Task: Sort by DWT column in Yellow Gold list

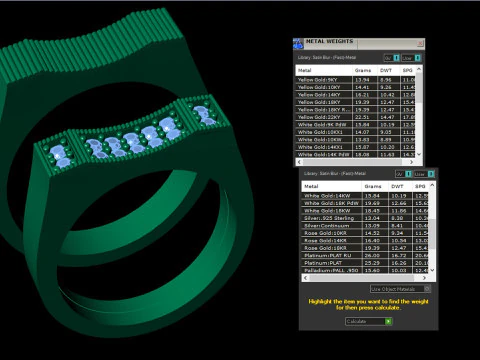Action: (x=389, y=70)
